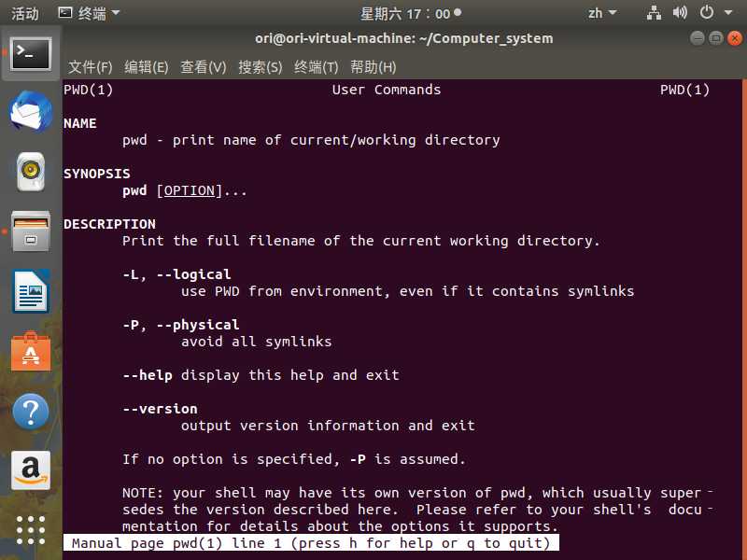
Task: Click the NAME section heading
Action: [80, 123]
